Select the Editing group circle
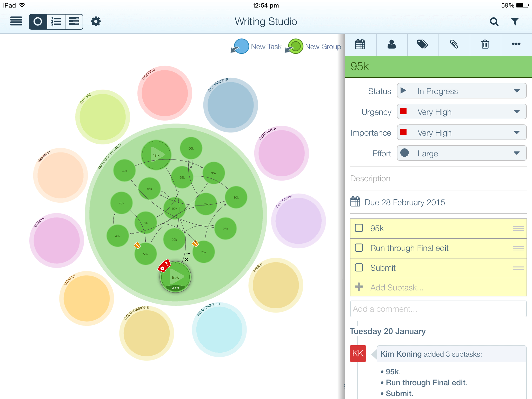532x399 pixels. 276,285
